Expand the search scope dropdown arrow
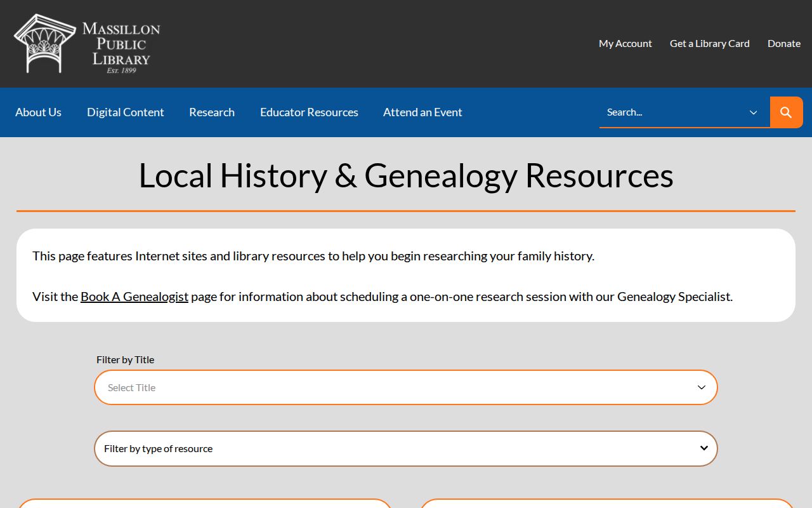This screenshot has width=812, height=508. 754,112
